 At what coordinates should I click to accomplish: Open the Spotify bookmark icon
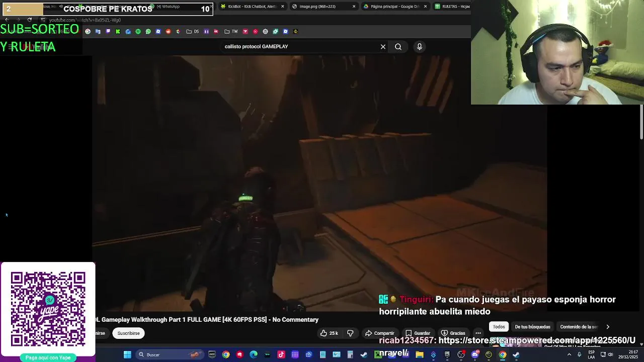point(138,32)
